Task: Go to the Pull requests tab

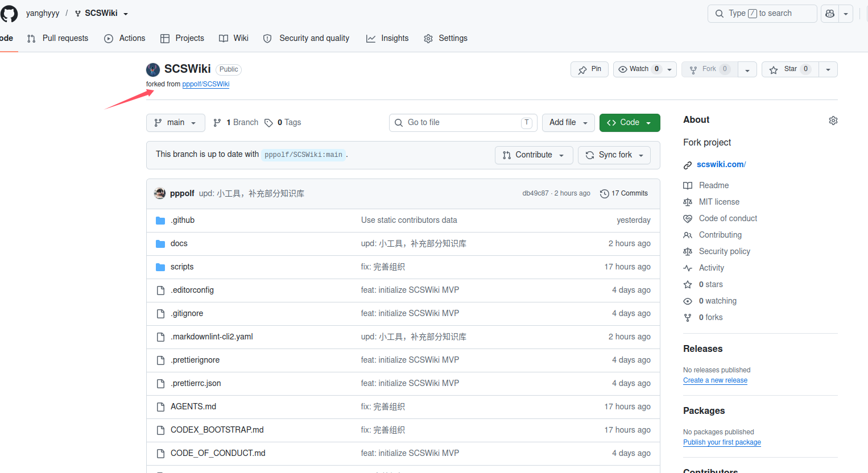Action: point(57,38)
